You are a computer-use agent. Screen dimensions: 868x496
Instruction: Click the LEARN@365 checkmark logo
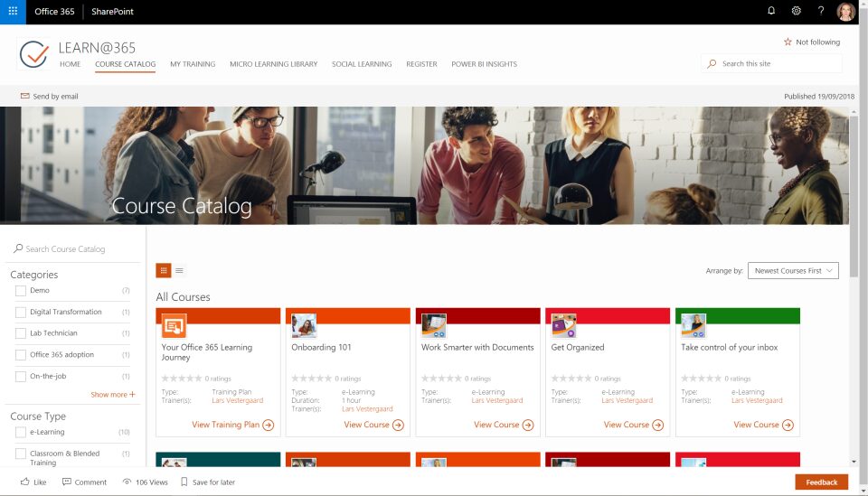pos(33,53)
